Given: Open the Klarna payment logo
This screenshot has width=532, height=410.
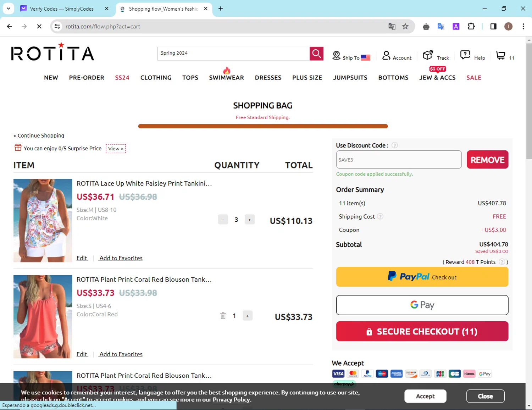Looking at the screenshot, I should 469,374.
